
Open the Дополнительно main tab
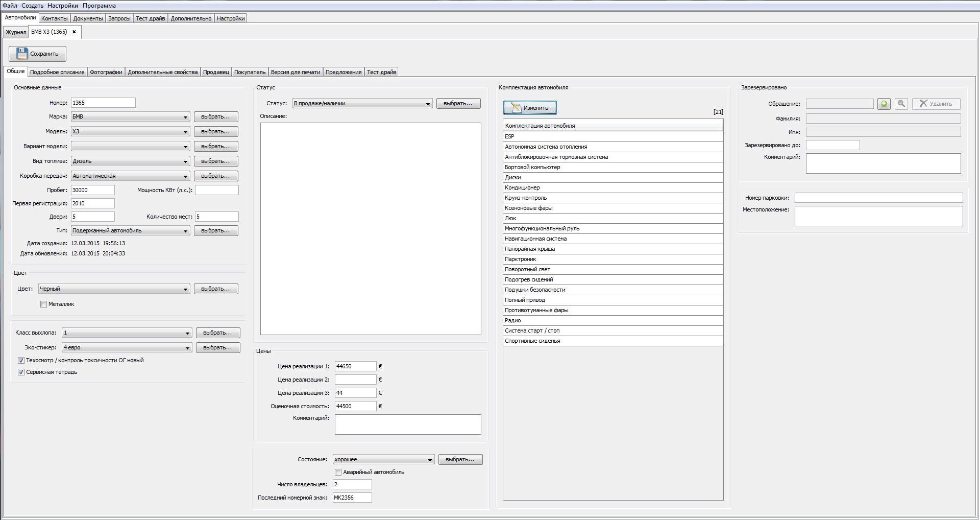[x=191, y=18]
